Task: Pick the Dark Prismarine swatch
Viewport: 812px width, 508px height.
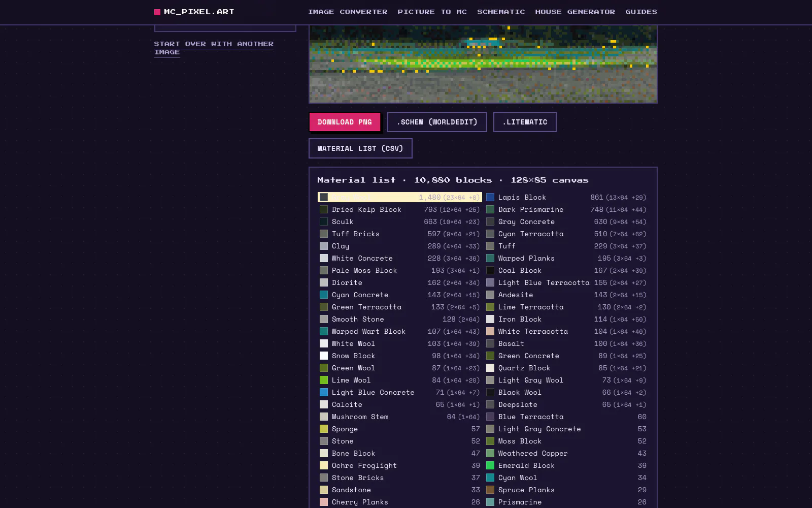Action: click(490, 209)
